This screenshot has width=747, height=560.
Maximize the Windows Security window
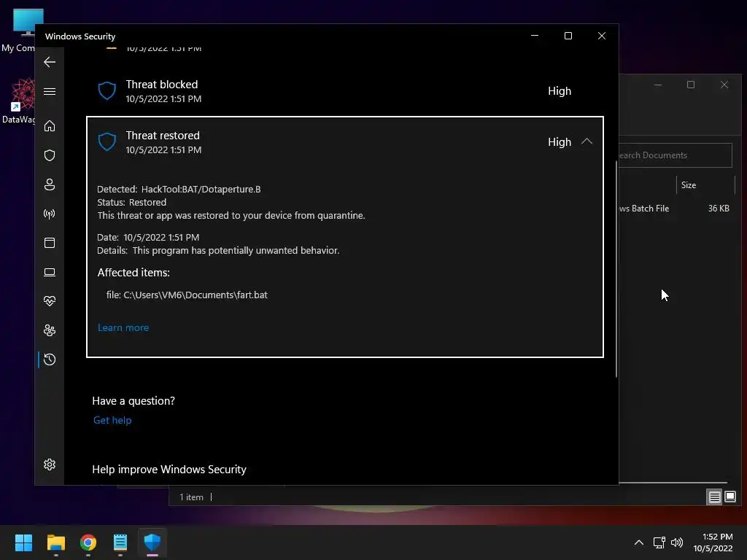568,36
